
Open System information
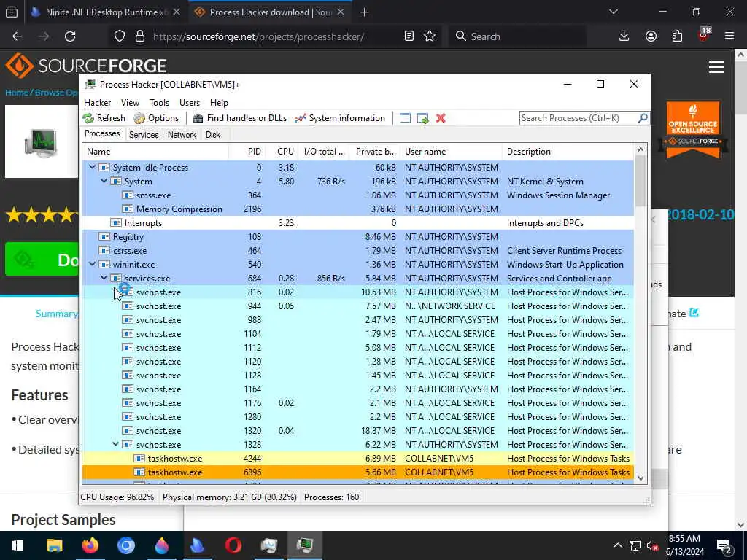[x=339, y=118]
